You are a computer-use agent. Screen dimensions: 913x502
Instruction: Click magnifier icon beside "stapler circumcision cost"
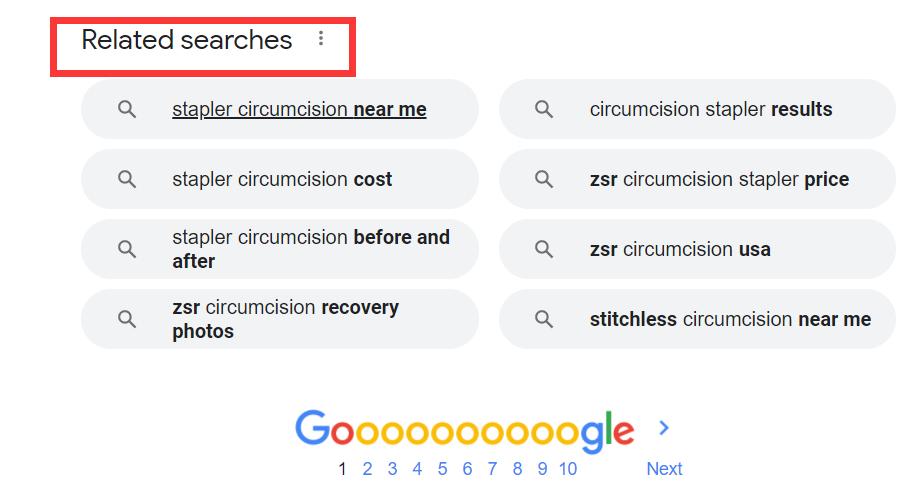point(127,180)
